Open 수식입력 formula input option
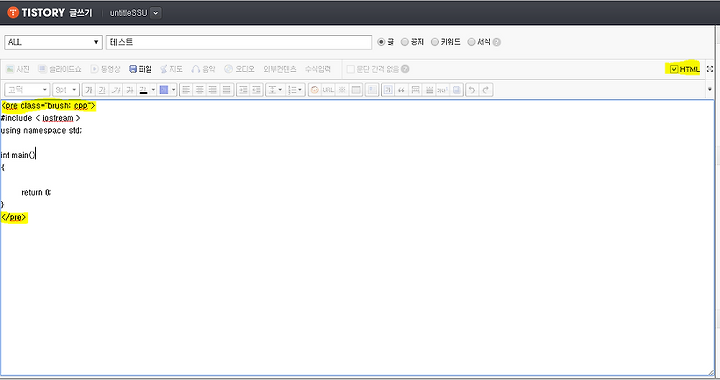The width and height of the screenshot is (720, 380). [x=318, y=69]
